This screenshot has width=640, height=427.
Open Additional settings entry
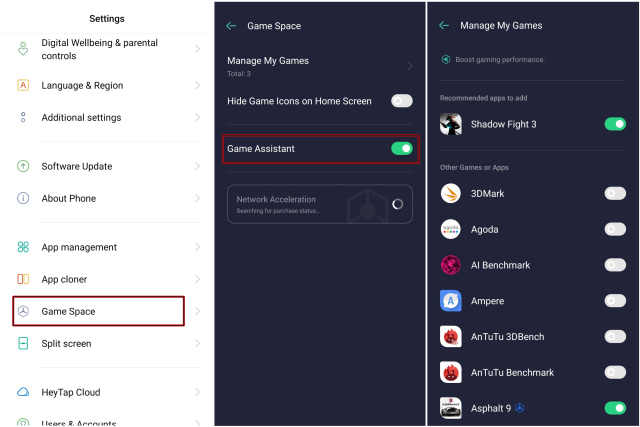(107, 117)
